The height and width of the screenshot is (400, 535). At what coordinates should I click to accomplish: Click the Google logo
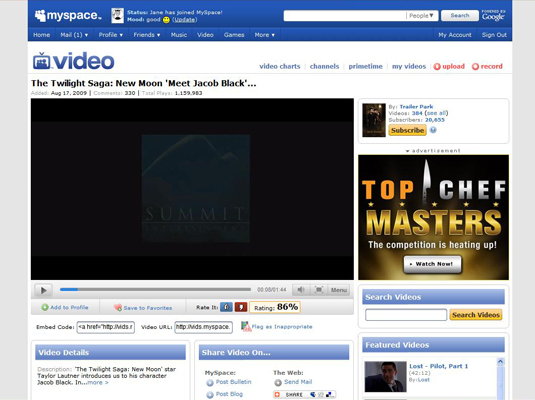click(493, 16)
